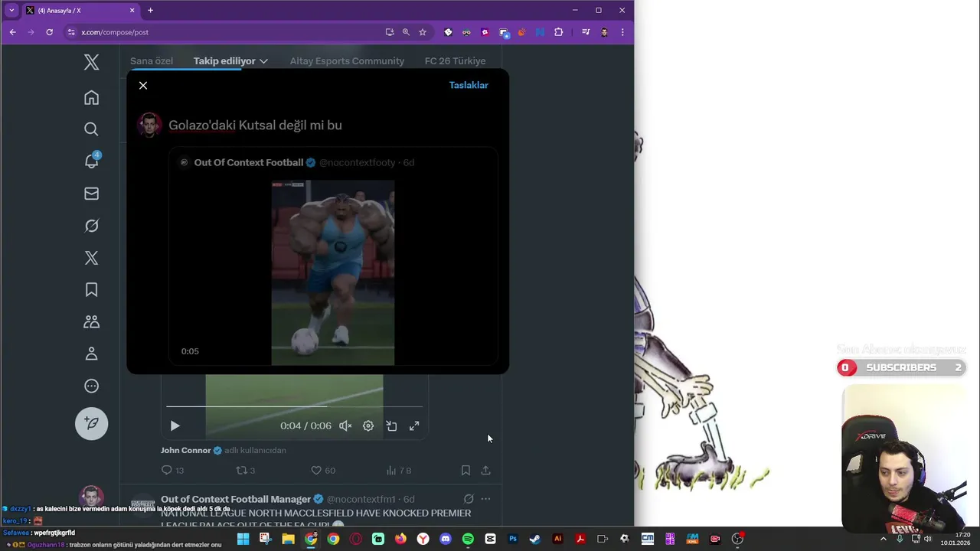This screenshot has height=551, width=980.
Task: View site information icon in address bar
Action: pyautogui.click(x=71, y=32)
